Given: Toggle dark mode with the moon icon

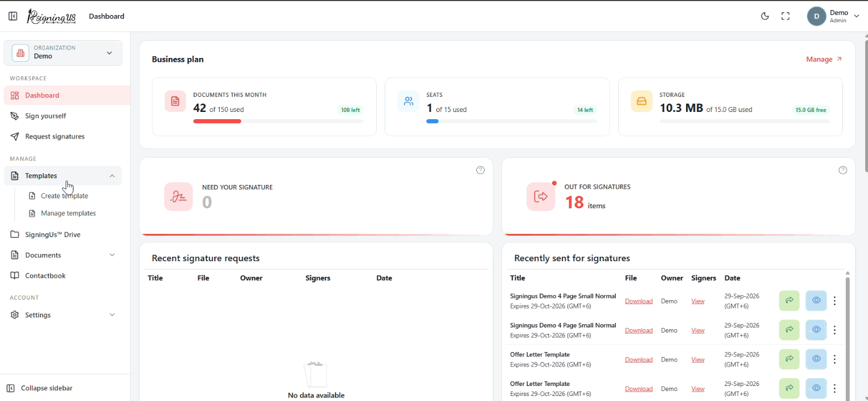Looking at the screenshot, I should (765, 16).
